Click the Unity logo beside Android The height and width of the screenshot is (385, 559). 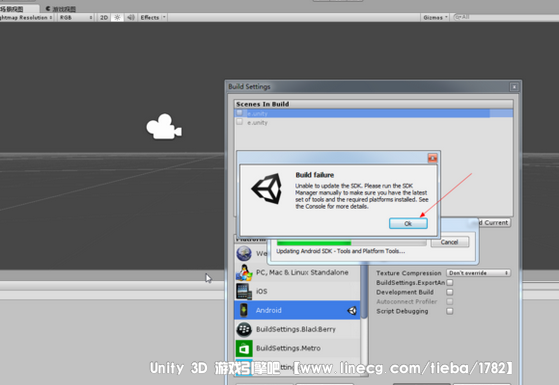pyautogui.click(x=352, y=310)
